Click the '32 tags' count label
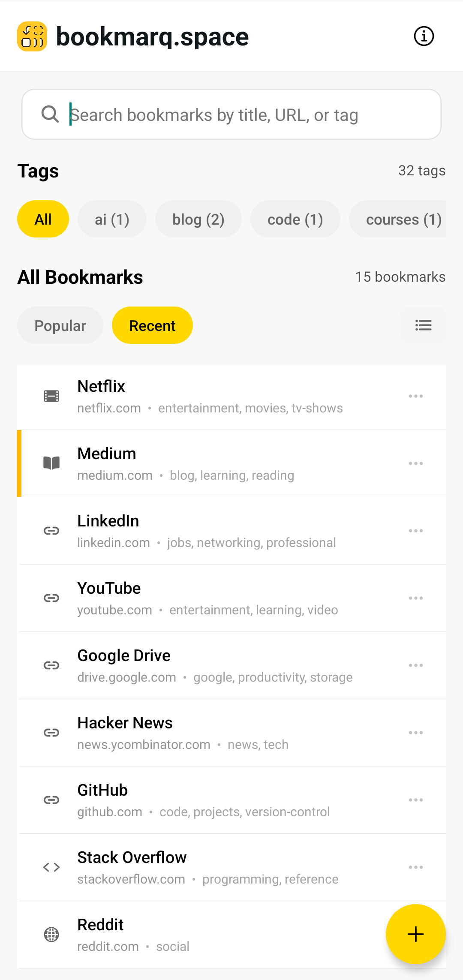Viewport: 463px width, 980px height. 422,171
